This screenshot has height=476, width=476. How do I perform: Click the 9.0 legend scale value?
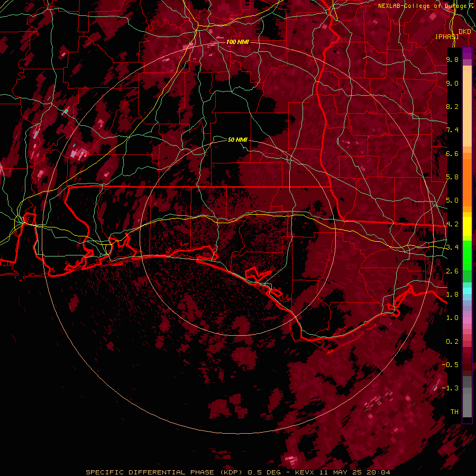[452, 83]
